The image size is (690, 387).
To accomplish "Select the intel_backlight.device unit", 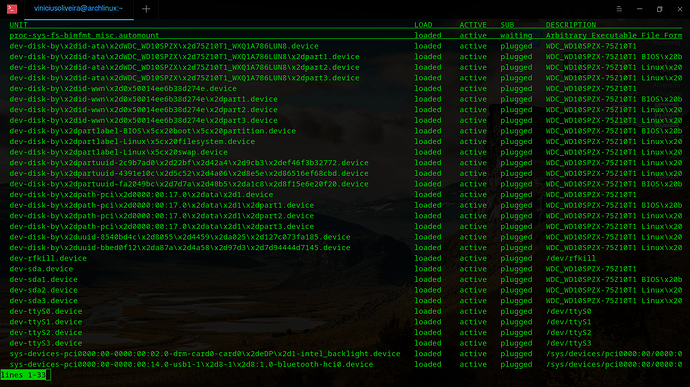I will (x=205, y=354).
